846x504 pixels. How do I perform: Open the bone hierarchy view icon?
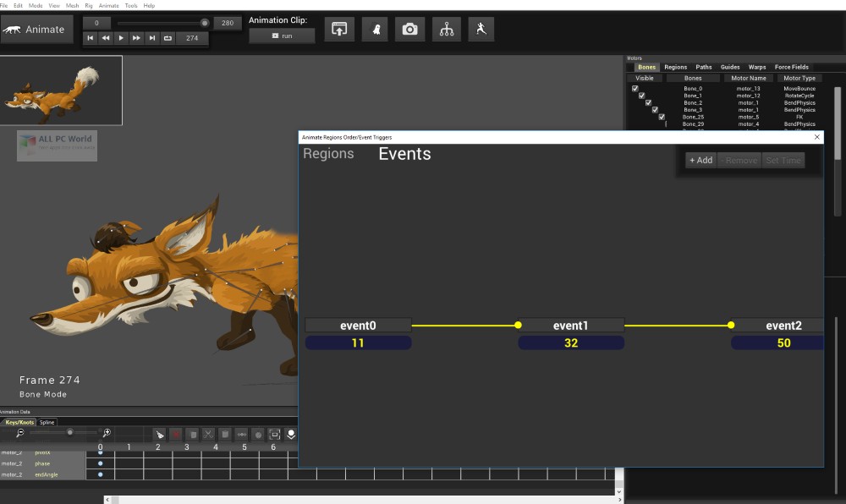(x=446, y=28)
